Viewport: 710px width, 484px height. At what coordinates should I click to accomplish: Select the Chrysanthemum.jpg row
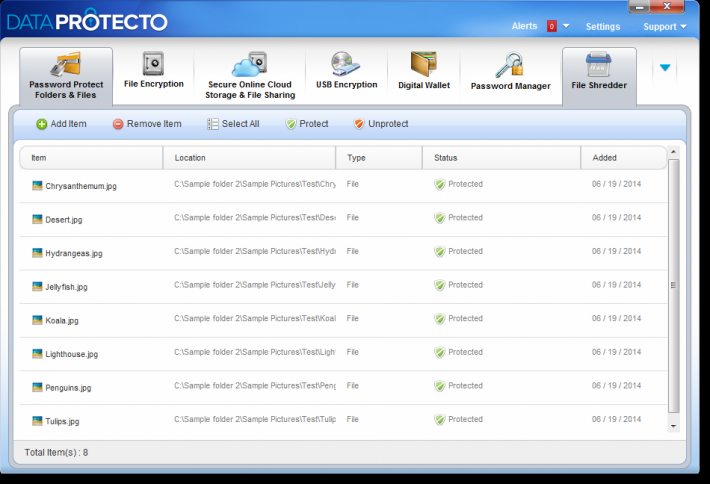click(x=343, y=186)
